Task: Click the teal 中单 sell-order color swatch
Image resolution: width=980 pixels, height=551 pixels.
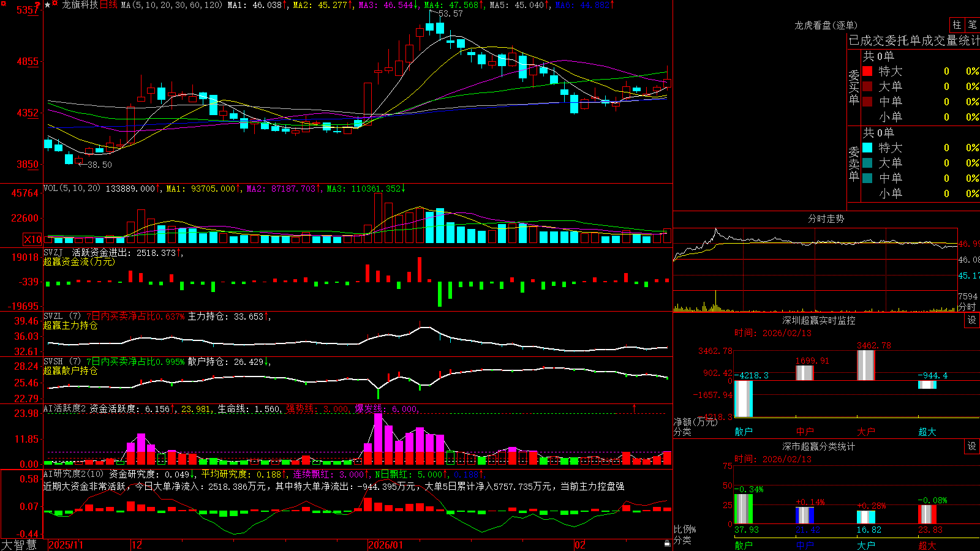Action: point(867,178)
